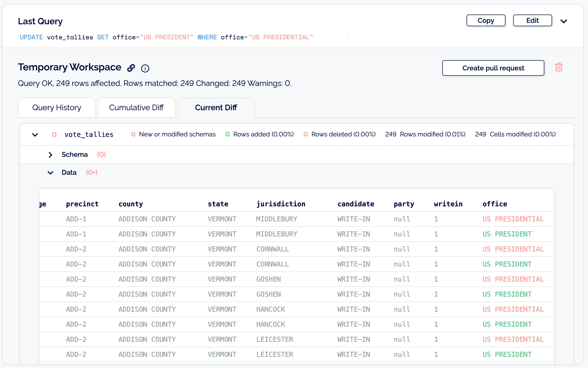Expand the Schema section
Screen dimensions: 588x368
[x=50, y=155]
